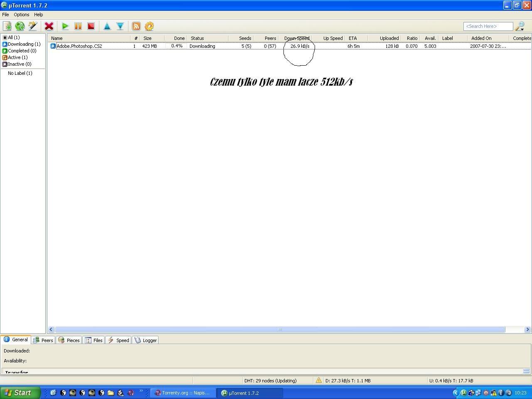Sort by the Size column header
The width and height of the screenshot is (532, 399).
click(152, 38)
